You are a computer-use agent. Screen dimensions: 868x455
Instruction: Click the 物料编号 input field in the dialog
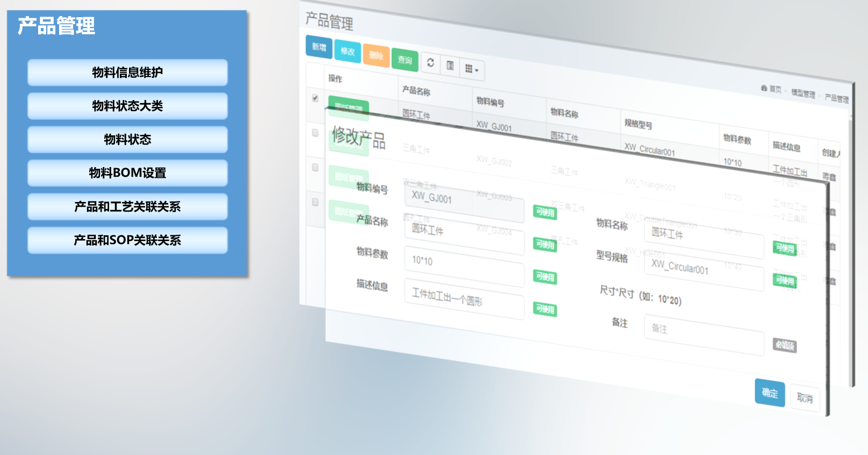pyautogui.click(x=464, y=202)
